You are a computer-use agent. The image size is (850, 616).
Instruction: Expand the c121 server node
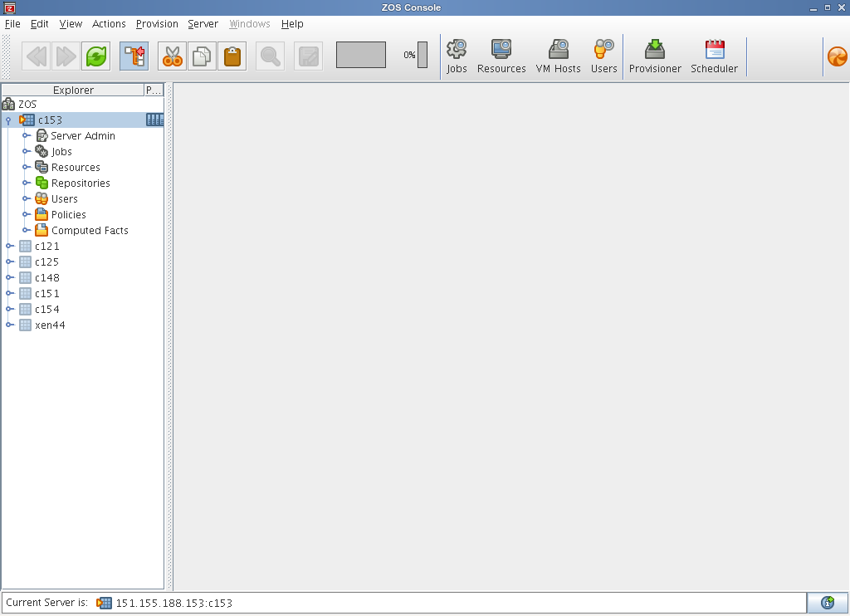pos(9,246)
